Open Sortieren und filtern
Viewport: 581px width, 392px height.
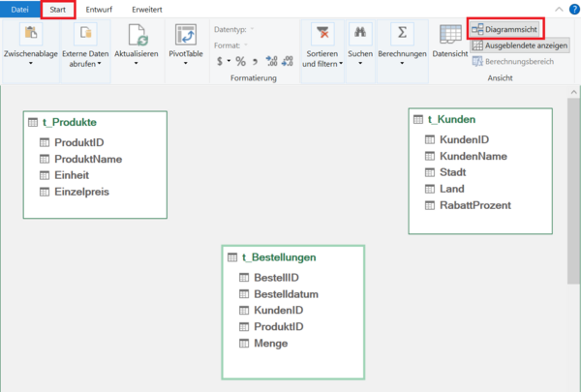click(x=322, y=35)
